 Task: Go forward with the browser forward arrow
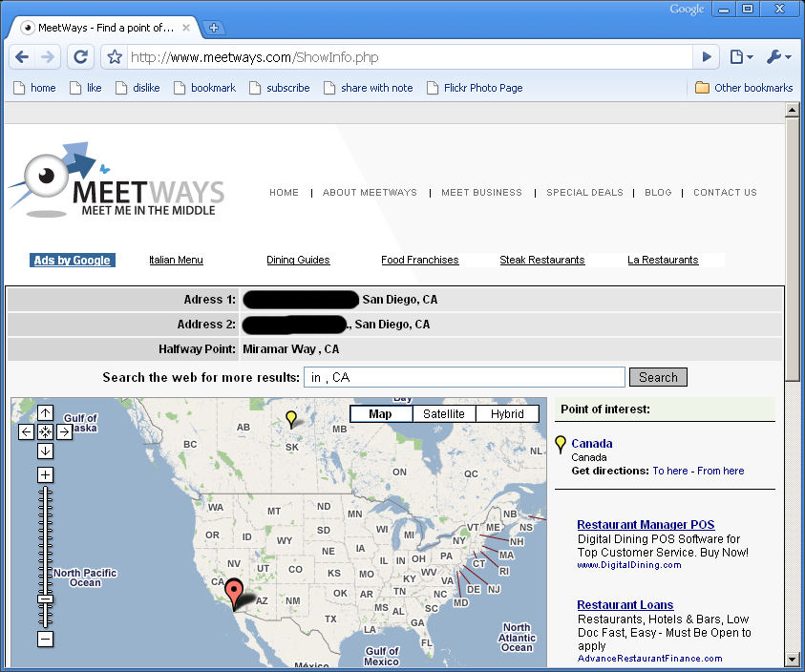(x=48, y=57)
